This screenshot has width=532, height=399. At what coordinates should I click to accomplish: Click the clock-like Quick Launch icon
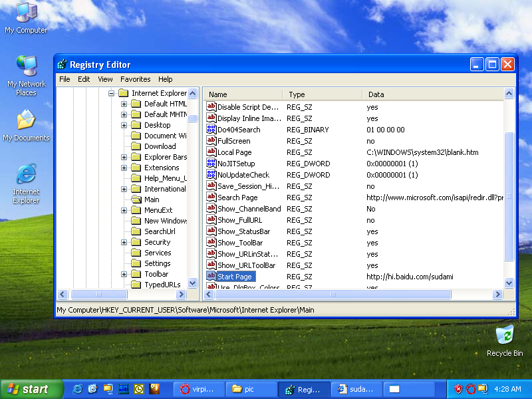coord(139,389)
